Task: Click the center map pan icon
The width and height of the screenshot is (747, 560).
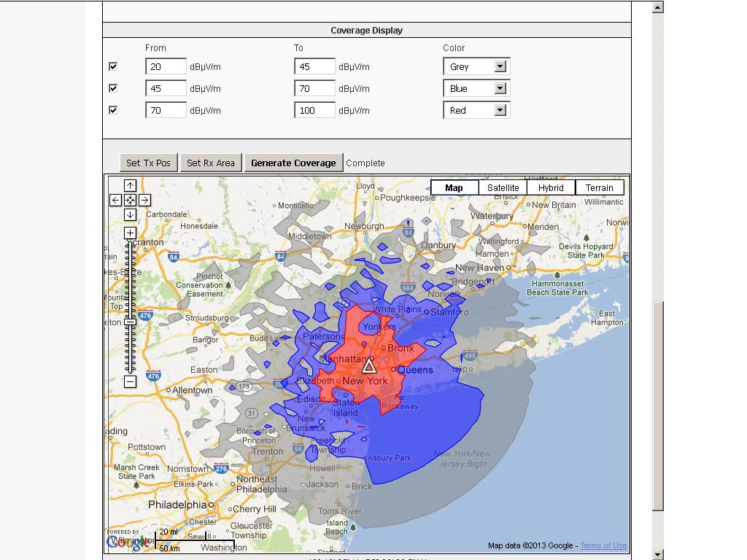Action: click(130, 200)
